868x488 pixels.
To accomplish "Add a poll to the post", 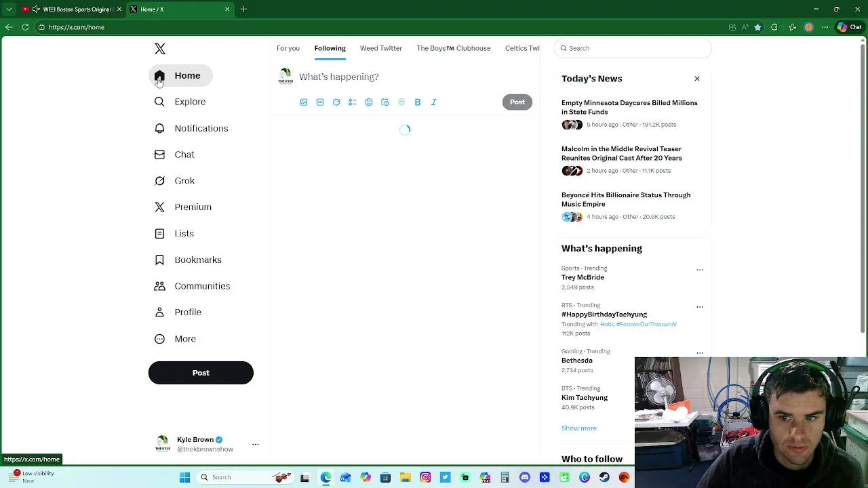I will coord(353,102).
